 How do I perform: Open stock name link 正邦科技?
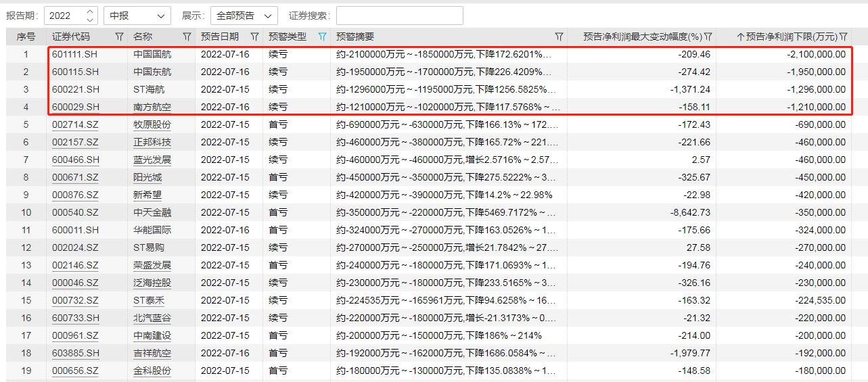tap(152, 142)
